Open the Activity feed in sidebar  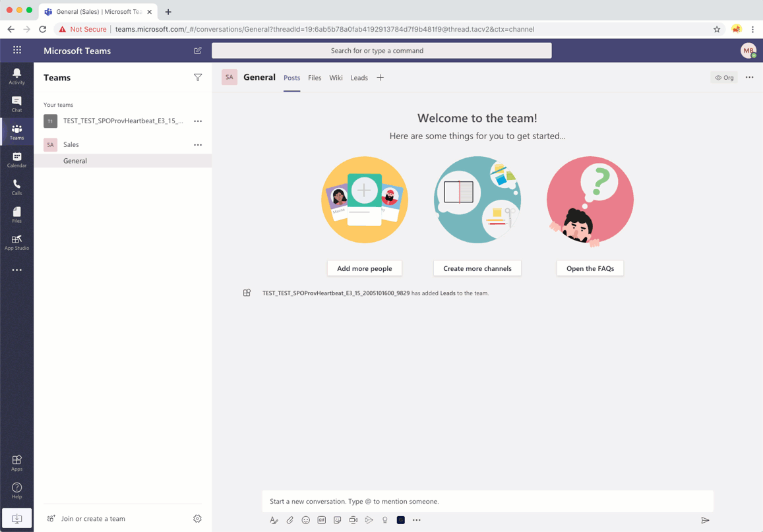point(16,74)
